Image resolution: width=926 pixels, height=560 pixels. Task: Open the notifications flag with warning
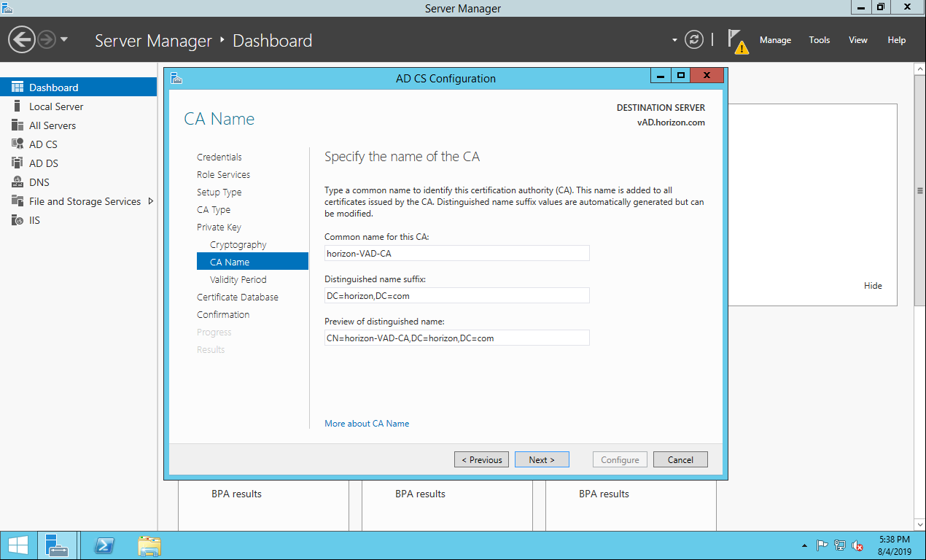point(737,41)
